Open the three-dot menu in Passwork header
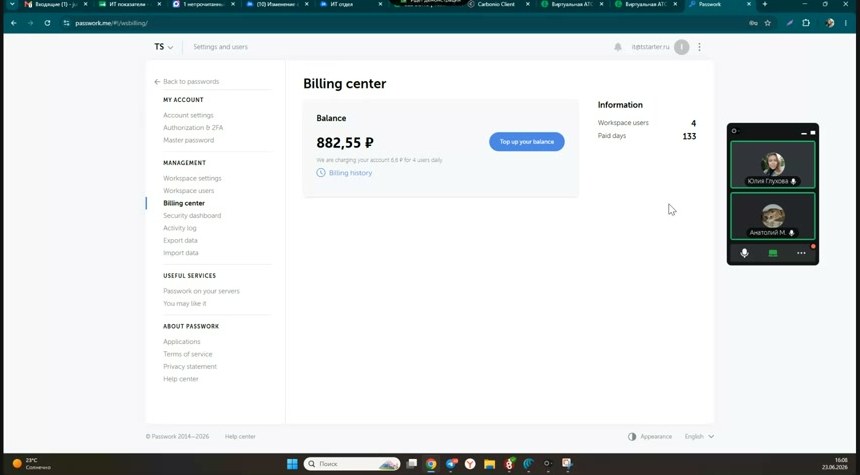Screen dimensions: 860x475 point(699,47)
